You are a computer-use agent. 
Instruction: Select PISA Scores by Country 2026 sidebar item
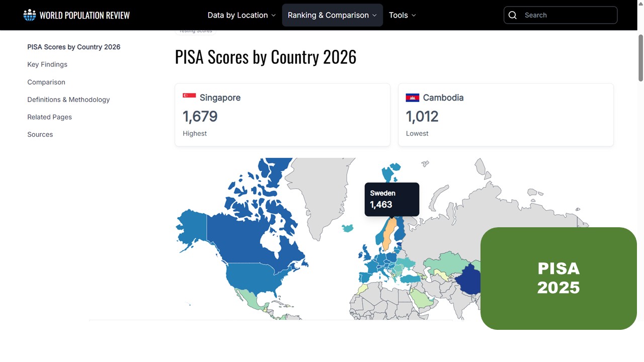pos(74,47)
